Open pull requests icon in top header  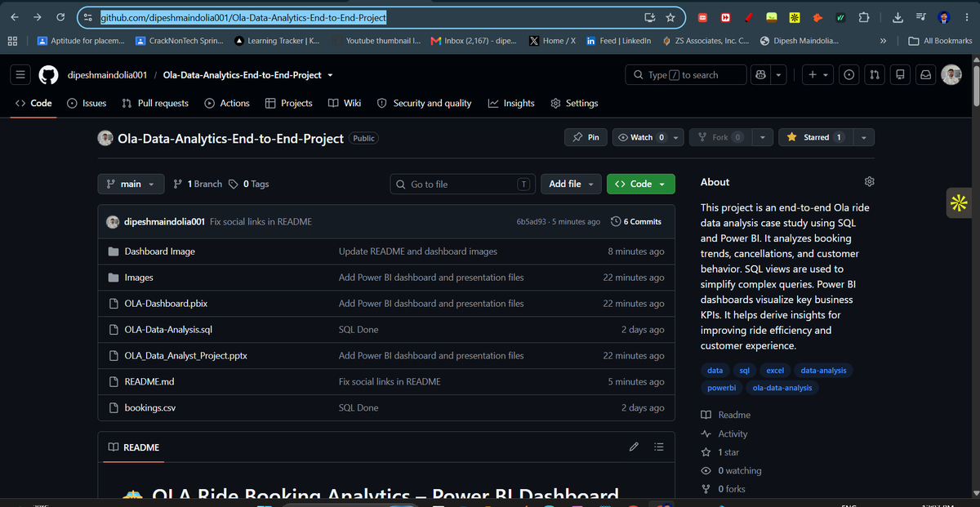pos(875,75)
